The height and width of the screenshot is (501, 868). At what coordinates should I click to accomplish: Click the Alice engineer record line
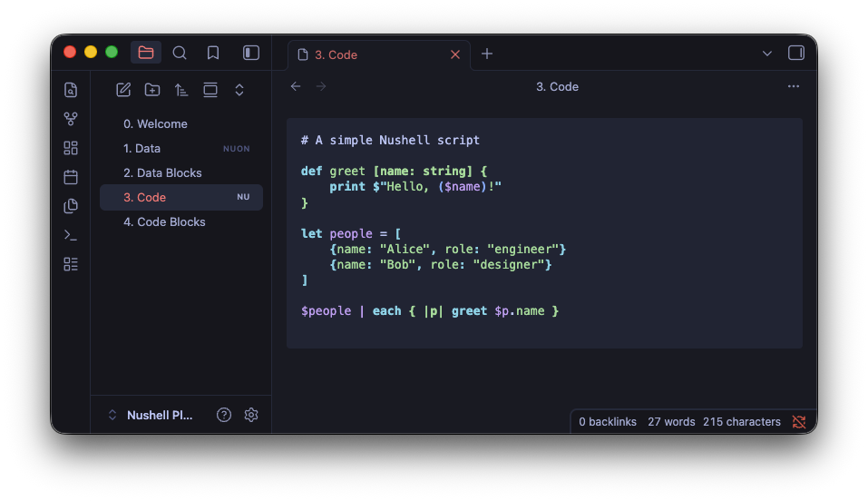tap(448, 250)
